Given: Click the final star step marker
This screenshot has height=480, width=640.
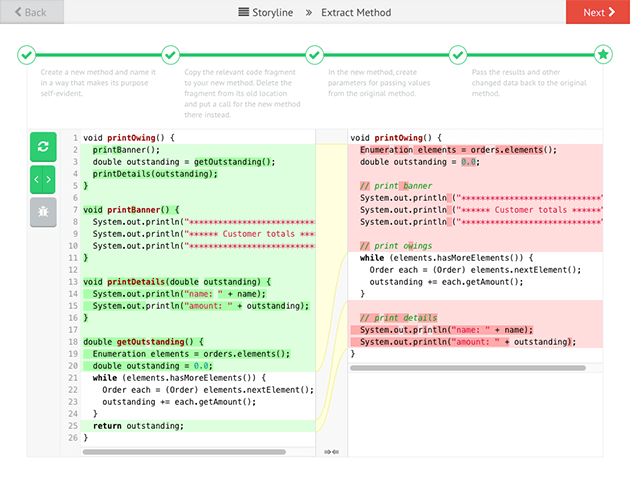Looking at the screenshot, I should pyautogui.click(x=603, y=54).
